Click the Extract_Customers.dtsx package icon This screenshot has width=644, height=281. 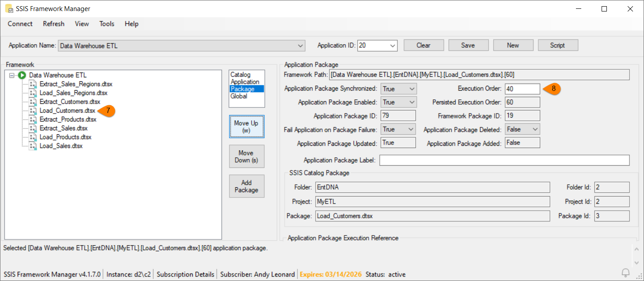tap(33, 102)
